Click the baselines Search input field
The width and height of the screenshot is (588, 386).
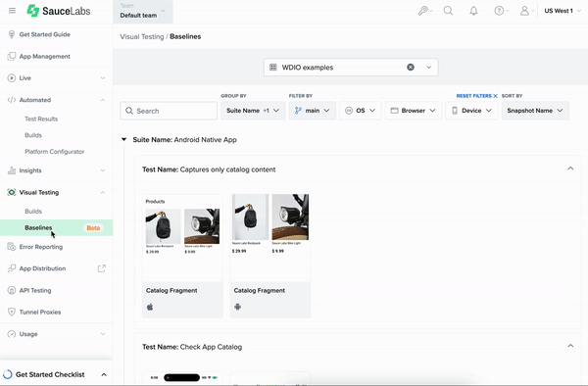pos(169,111)
